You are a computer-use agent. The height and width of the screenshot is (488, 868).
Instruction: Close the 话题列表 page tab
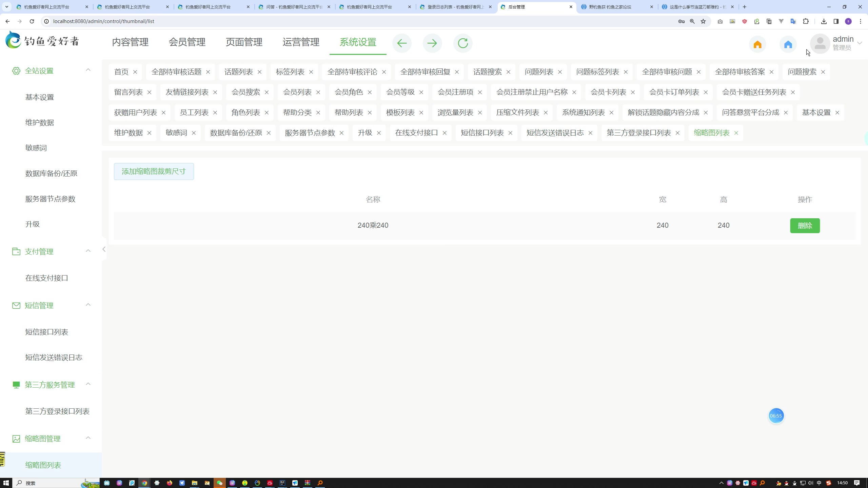click(x=260, y=72)
